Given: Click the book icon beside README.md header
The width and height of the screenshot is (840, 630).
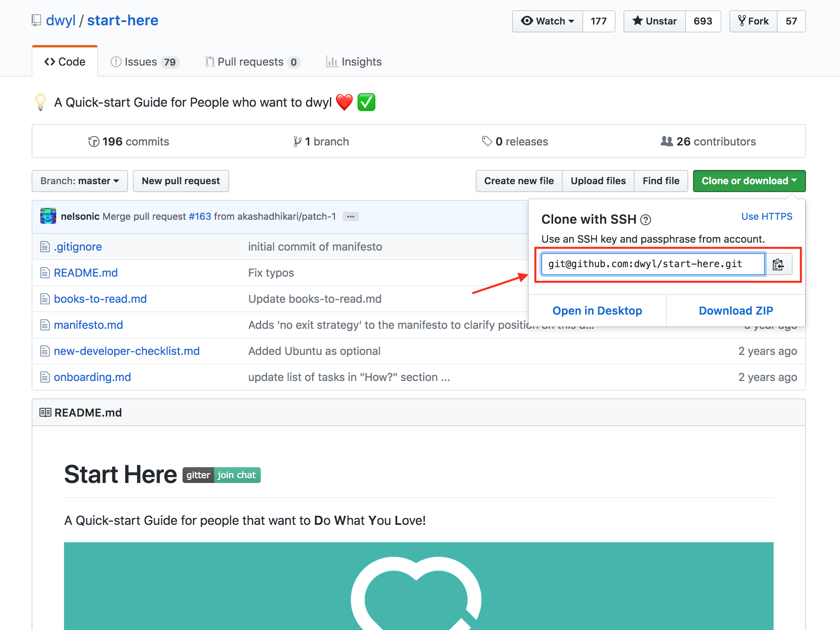Looking at the screenshot, I should [x=45, y=413].
